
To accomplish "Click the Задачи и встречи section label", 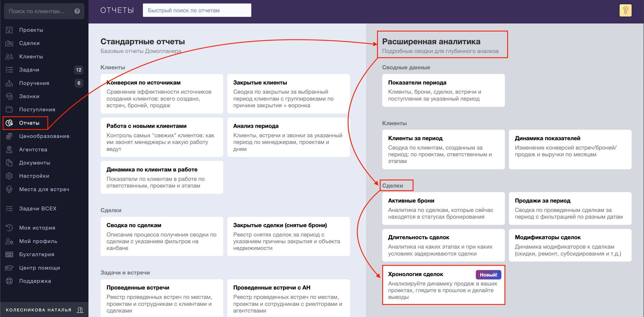I will point(125,273).
